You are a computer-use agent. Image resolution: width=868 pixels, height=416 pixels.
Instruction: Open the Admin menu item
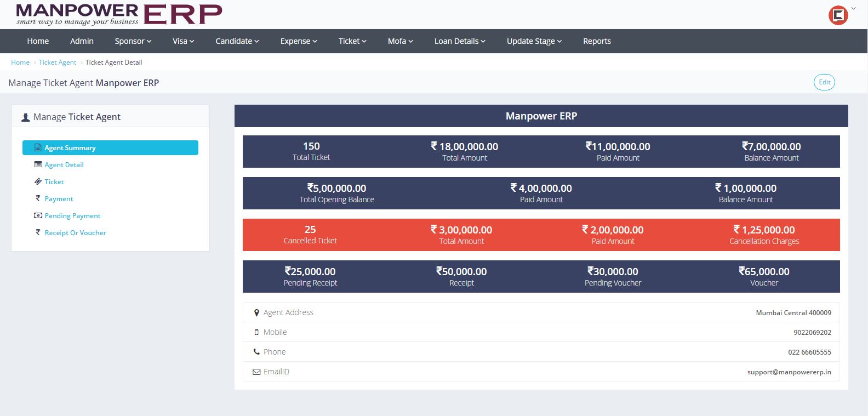(82, 41)
